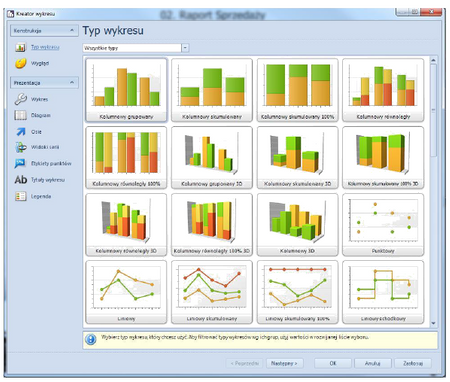This screenshot has height=382, width=450.
Task: Select Kolumnowy grupowany 3D chart type
Action: coord(212,157)
